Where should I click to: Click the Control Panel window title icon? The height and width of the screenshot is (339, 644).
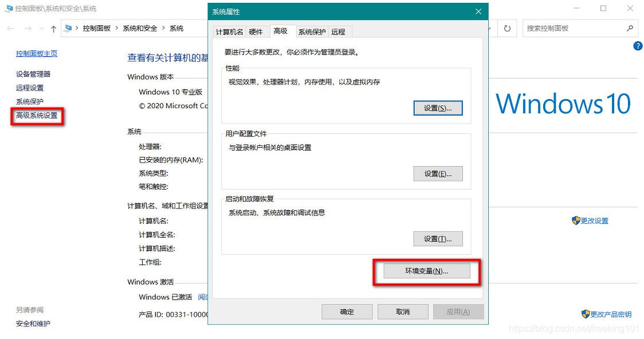pyautogui.click(x=9, y=8)
